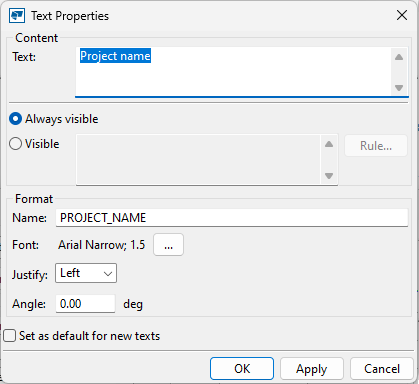
Task: Select the Visible radio button
Action: coord(16,144)
